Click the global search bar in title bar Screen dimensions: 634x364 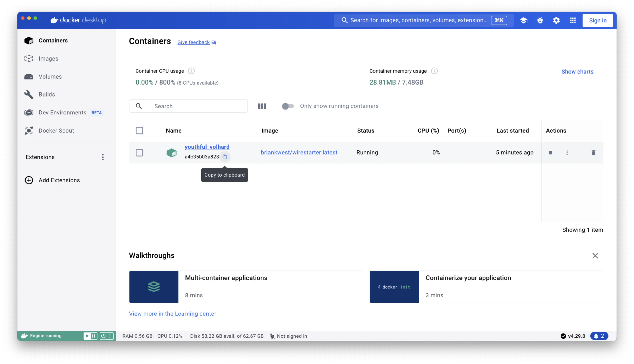pos(424,20)
